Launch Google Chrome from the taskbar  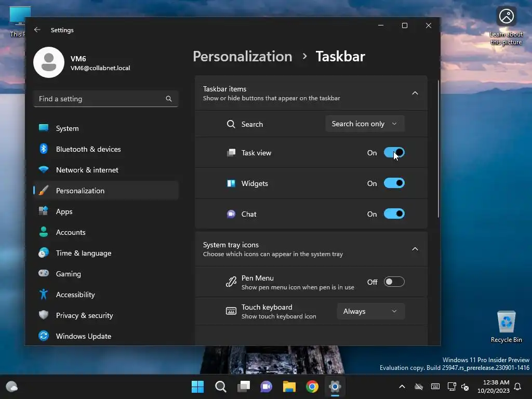[x=312, y=387]
